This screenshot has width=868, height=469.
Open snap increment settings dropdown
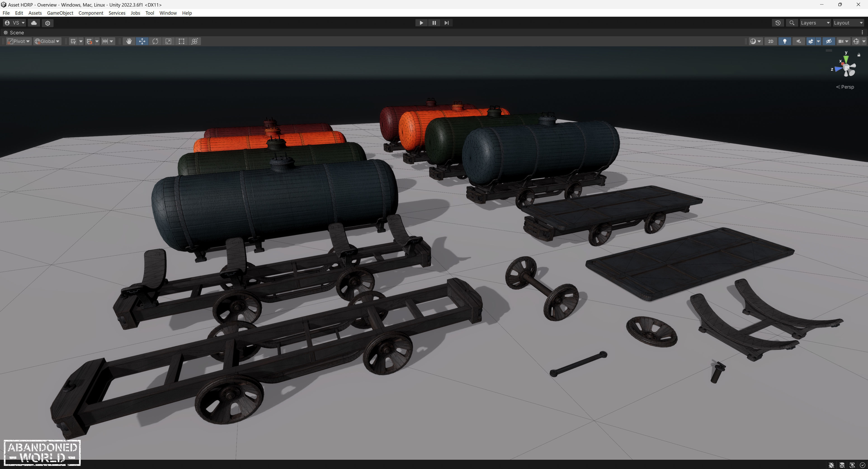point(108,41)
